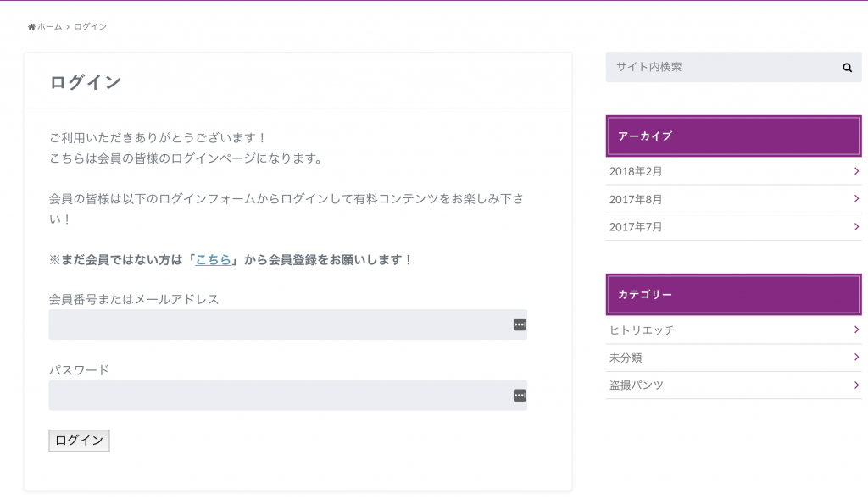The image size is (868, 499).
Task: Click chevron arrow beside 未分類
Action: pos(856,358)
